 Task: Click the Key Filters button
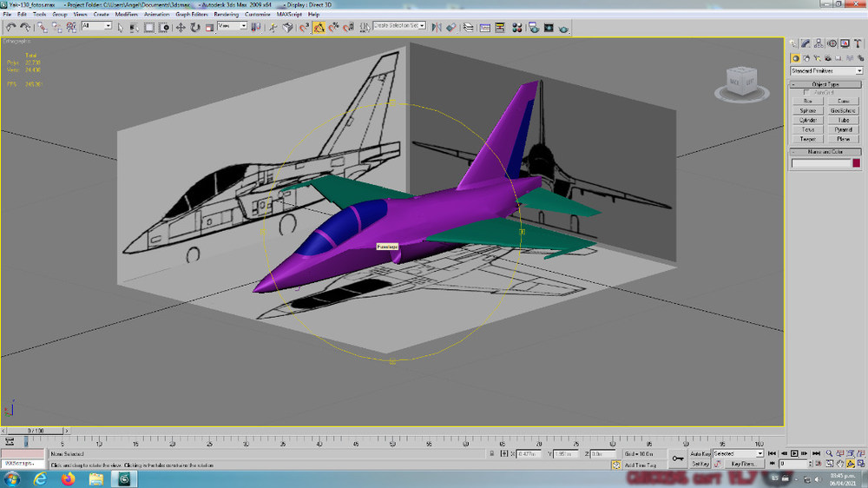(x=742, y=465)
